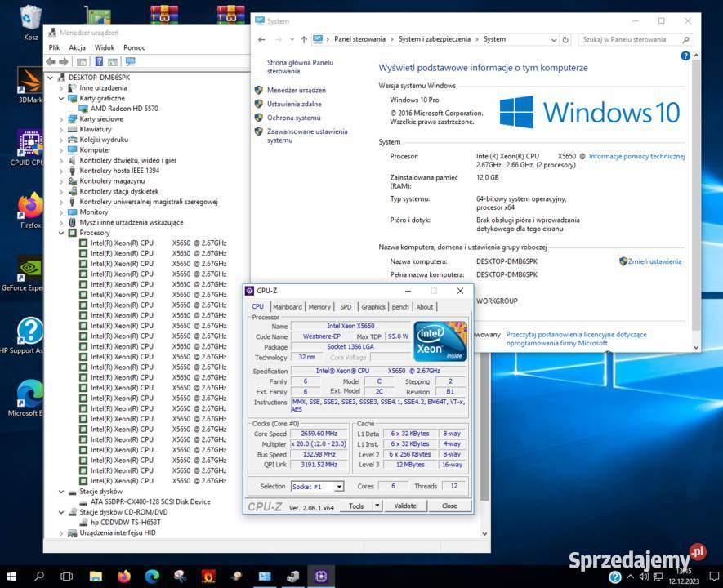Expand Monitory node in Device Manager
The image size is (723, 588).
(61, 212)
